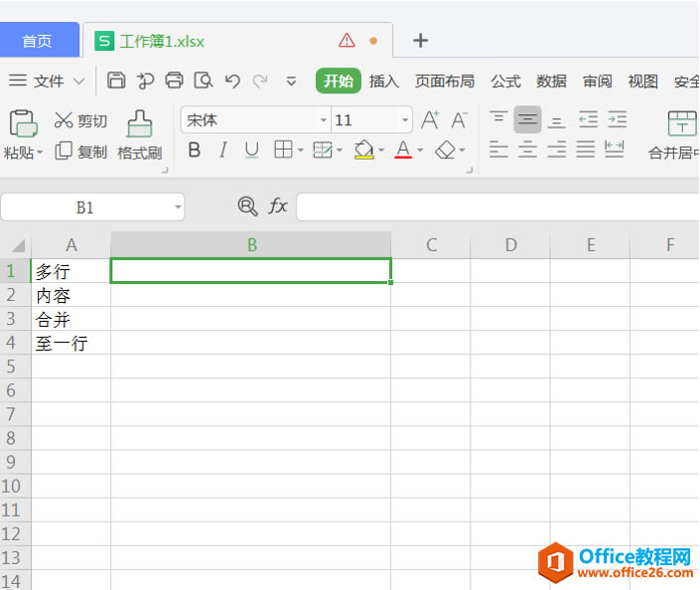700x590 pixels.
Task: Open the 公式 ribbon tab
Action: pyautogui.click(x=505, y=81)
